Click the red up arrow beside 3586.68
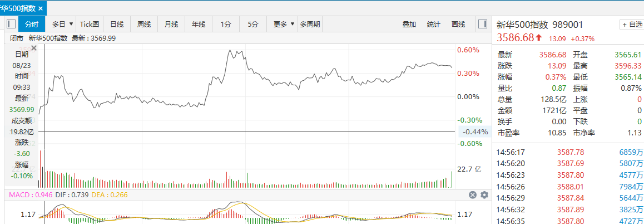This screenshot has height=224, width=644. coord(539,38)
